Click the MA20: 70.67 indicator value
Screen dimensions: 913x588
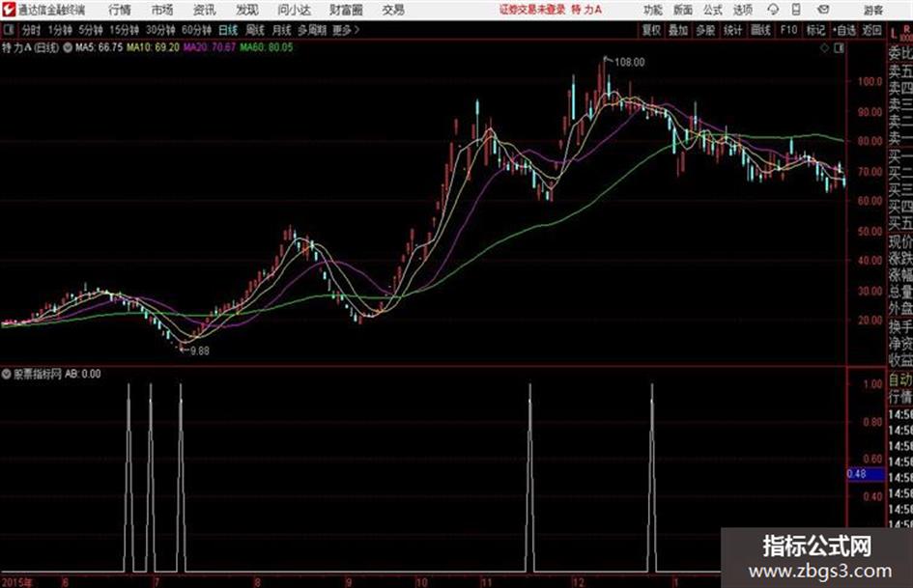click(x=210, y=47)
